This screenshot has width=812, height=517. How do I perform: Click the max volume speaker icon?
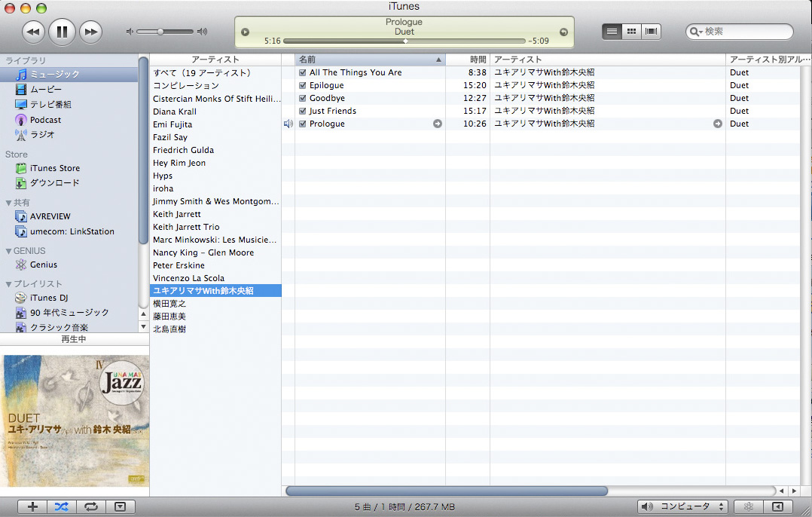click(203, 32)
